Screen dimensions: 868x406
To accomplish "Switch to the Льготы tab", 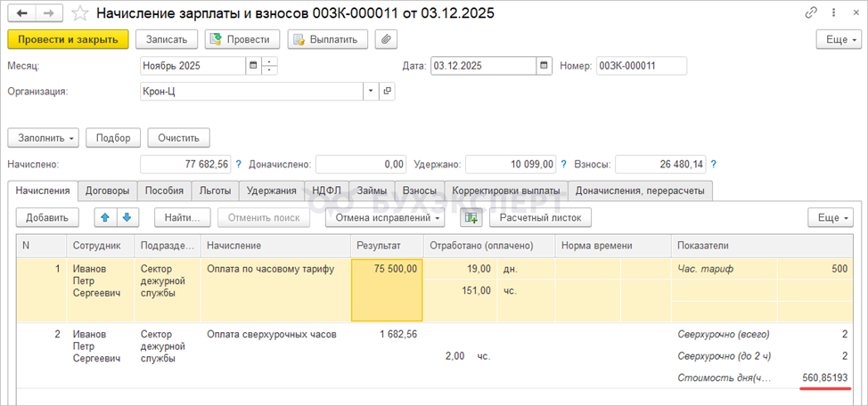I will 216,191.
